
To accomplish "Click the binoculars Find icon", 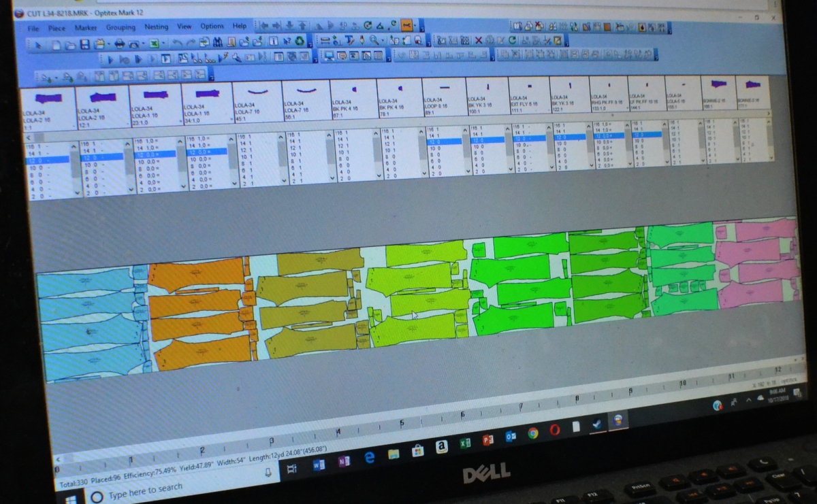I will [218, 42].
